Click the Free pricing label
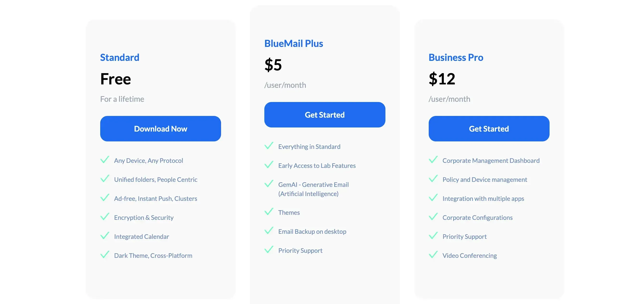The width and height of the screenshot is (644, 304). coord(116,79)
